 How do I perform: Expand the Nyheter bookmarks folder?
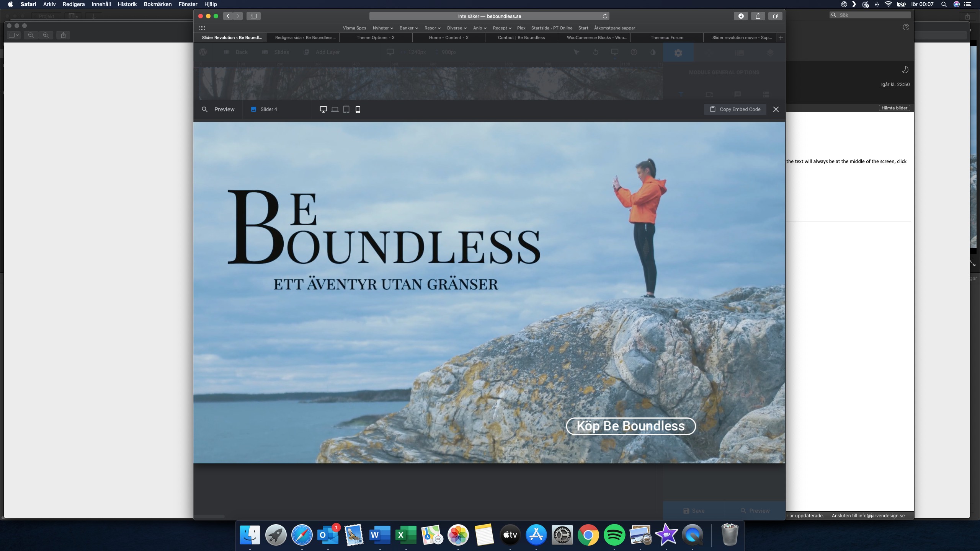[x=383, y=28]
